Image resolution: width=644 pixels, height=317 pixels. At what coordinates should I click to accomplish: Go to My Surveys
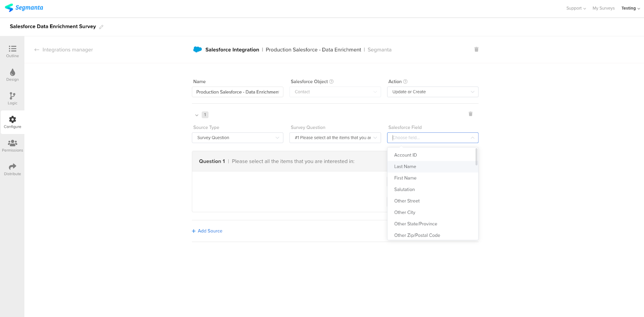pyautogui.click(x=603, y=8)
